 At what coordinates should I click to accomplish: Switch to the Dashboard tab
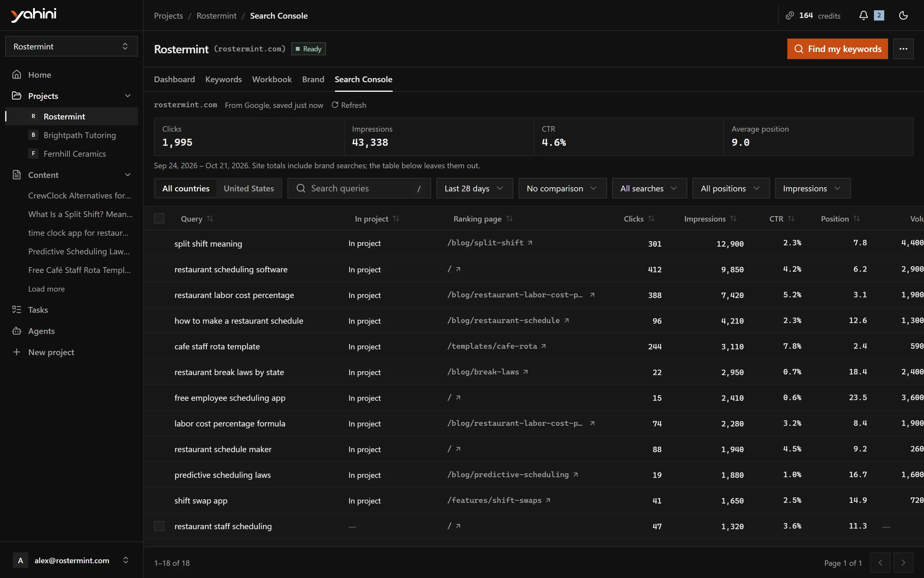174,79
